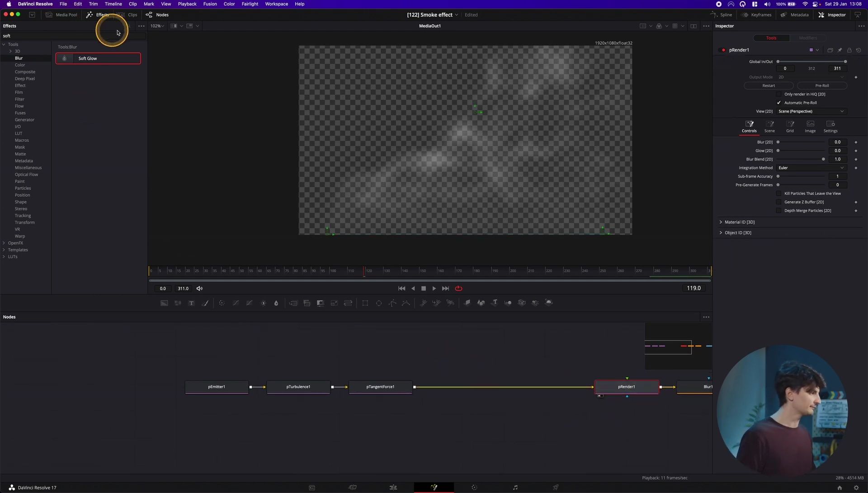Select the Paint brush tool icon
Screen dimensions: 868x493
[205, 303]
